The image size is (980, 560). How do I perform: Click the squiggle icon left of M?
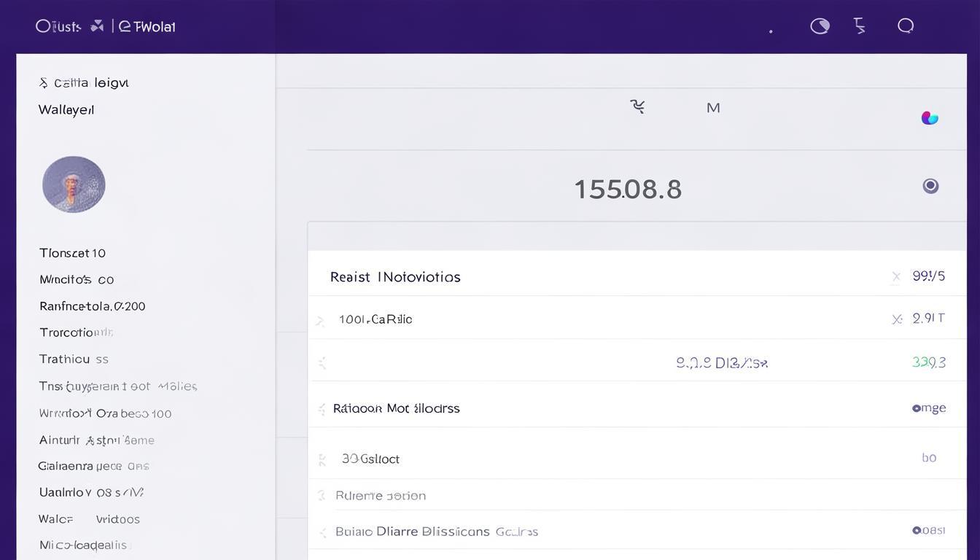[x=638, y=107]
